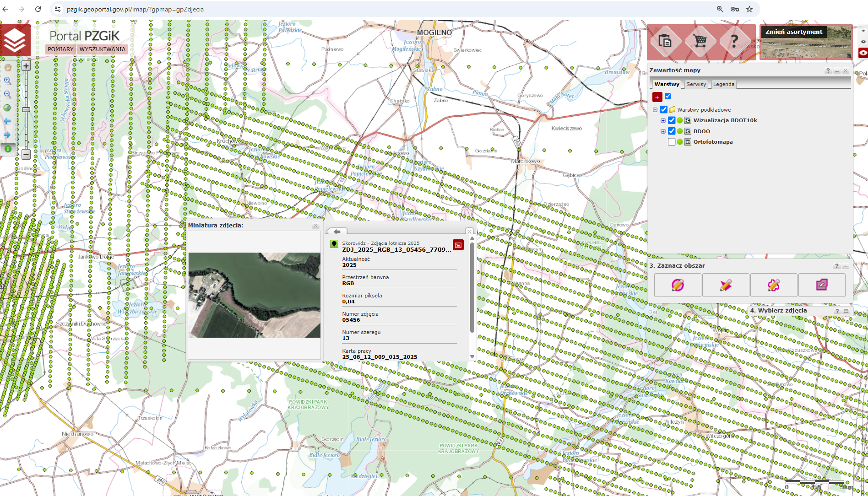Click the globe full extent icon

point(7,108)
